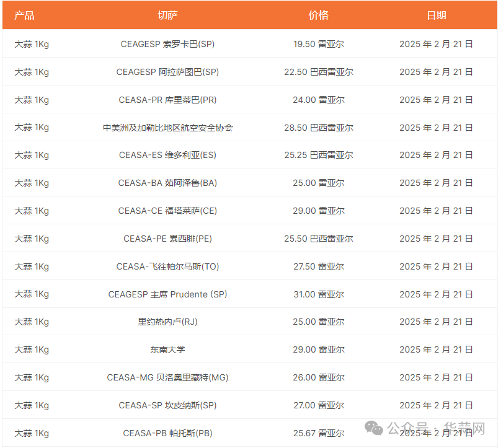
Task: Select market cell CEAGESP 索罗卡巴(SP)
Action: click(x=167, y=44)
